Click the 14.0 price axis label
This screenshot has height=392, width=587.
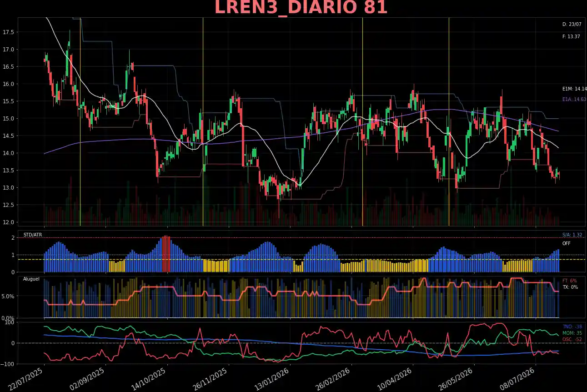8,153
